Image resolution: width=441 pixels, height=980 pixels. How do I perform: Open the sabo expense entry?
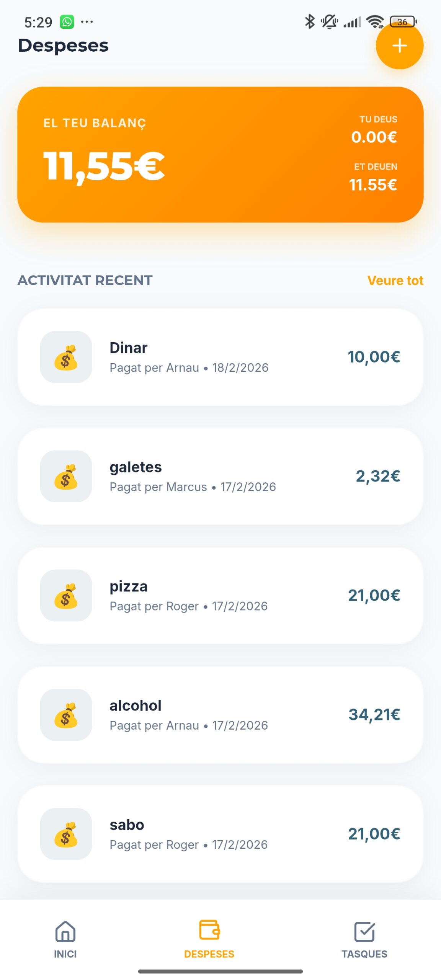pyautogui.click(x=220, y=834)
